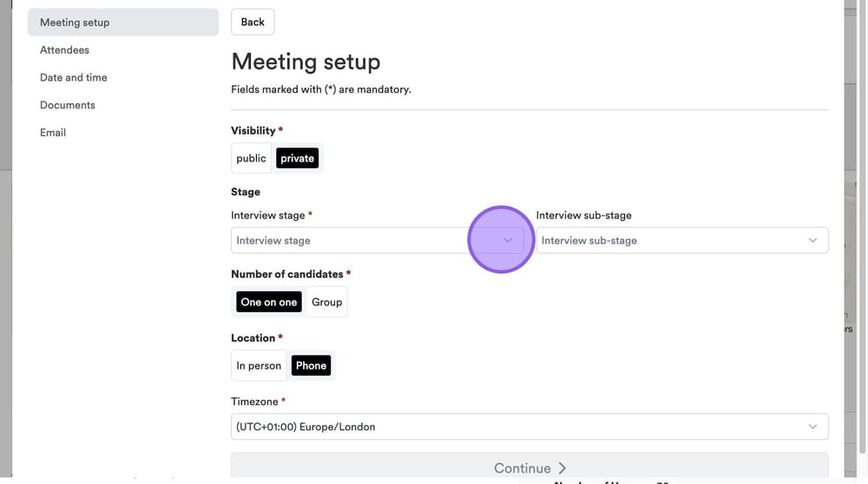The image size is (868, 484).
Task: Set visibility to private
Action: pyautogui.click(x=297, y=158)
